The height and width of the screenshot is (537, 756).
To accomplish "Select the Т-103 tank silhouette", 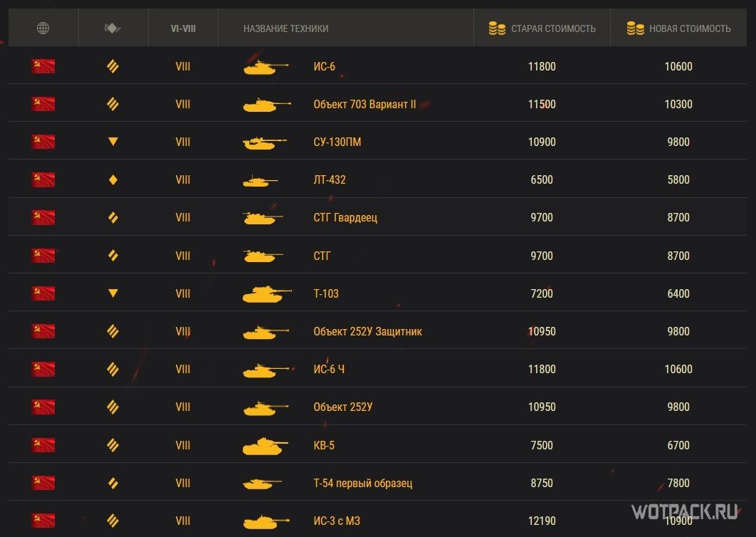I will click(266, 293).
